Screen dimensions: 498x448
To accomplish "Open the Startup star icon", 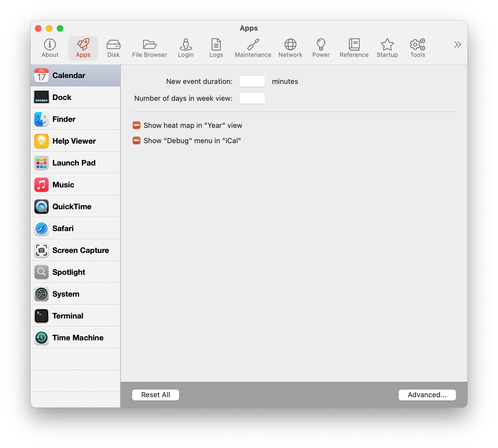I will 387,45.
